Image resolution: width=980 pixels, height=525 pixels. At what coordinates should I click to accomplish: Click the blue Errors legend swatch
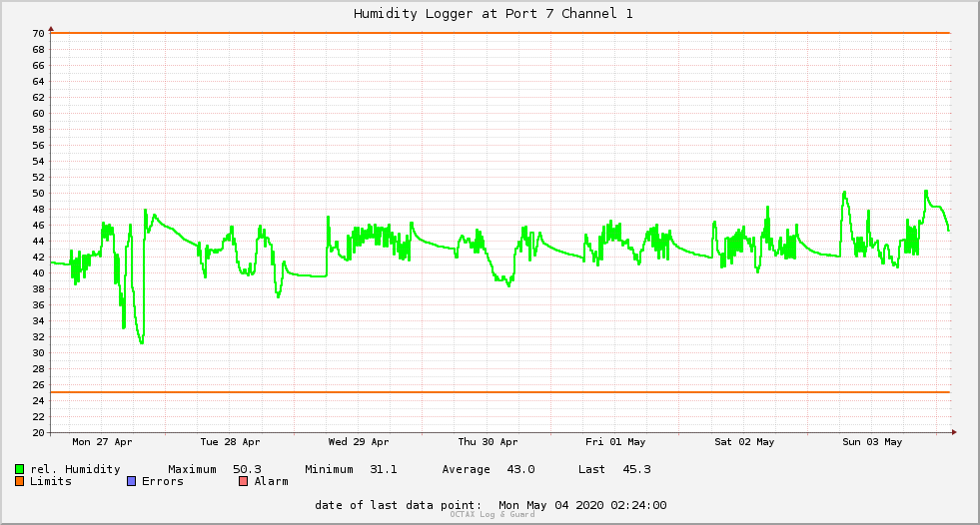(x=131, y=481)
